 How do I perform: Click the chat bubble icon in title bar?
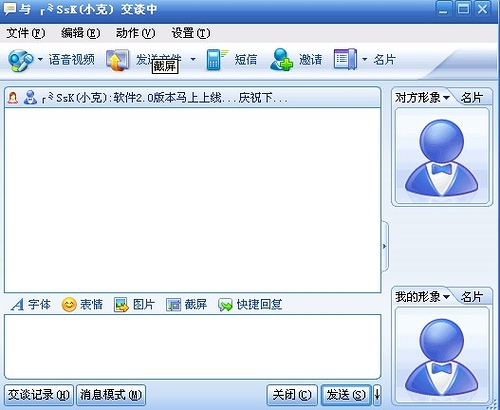coord(10,9)
